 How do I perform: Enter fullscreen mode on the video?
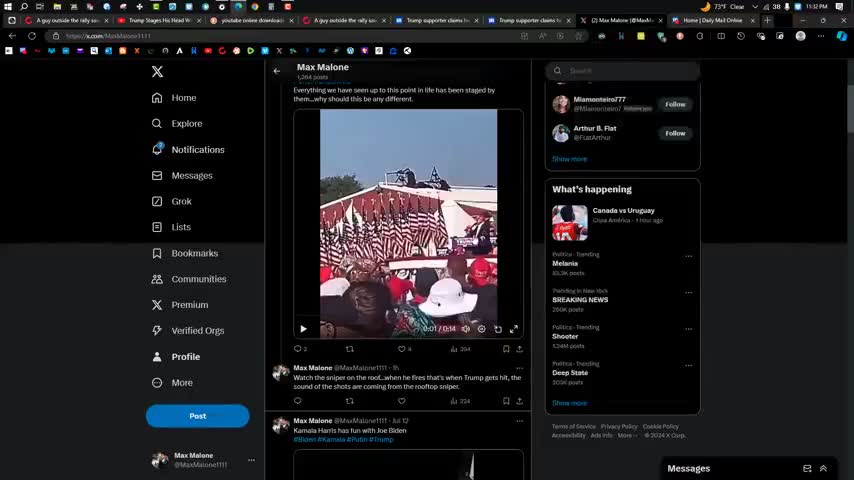coord(514,329)
